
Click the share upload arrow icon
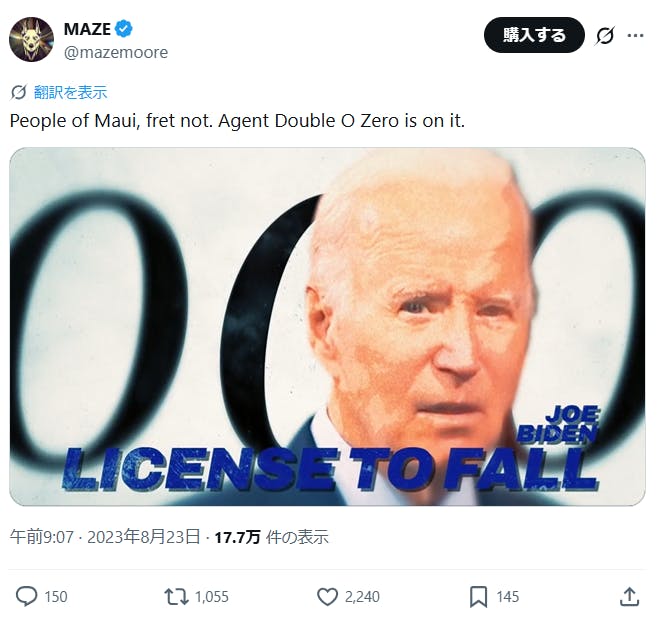[x=629, y=596]
